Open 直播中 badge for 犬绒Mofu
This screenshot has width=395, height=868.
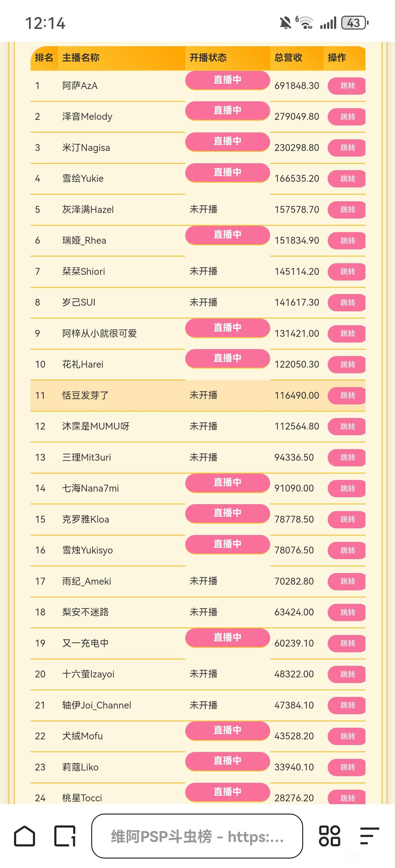[x=227, y=731]
